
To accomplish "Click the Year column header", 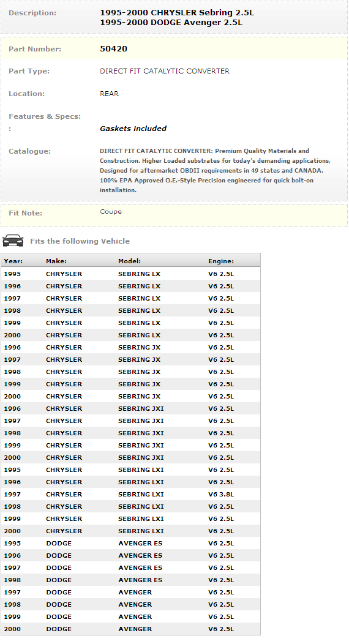I will coord(13,261).
